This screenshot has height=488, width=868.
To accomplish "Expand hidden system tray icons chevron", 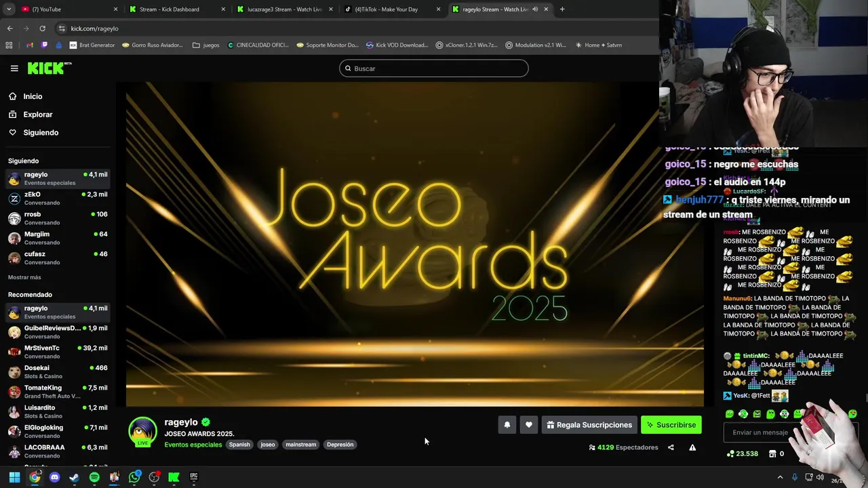I will point(780,477).
